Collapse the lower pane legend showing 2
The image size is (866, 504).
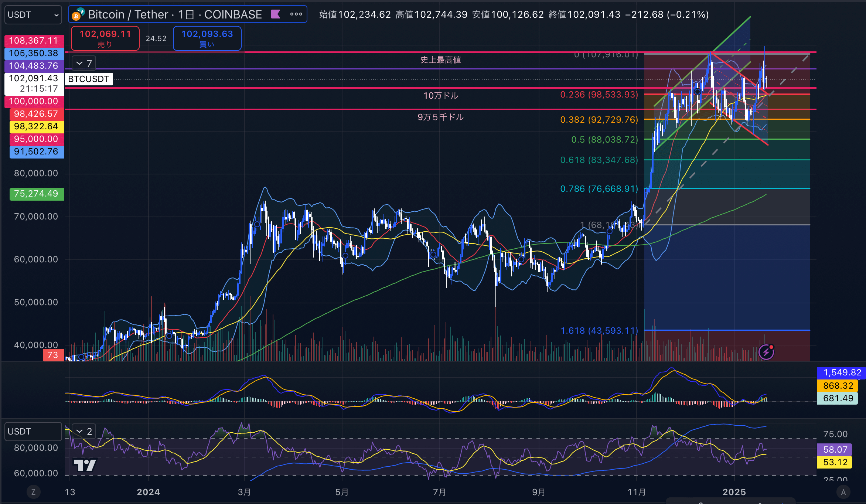(x=84, y=431)
